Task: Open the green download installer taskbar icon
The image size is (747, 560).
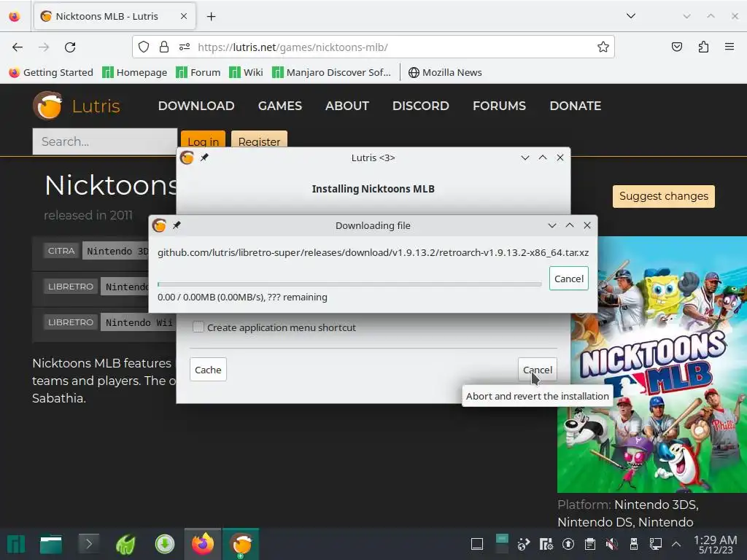Action: point(165,544)
